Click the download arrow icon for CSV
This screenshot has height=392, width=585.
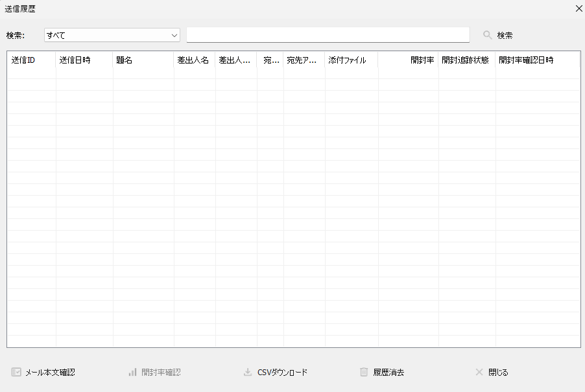(x=248, y=372)
